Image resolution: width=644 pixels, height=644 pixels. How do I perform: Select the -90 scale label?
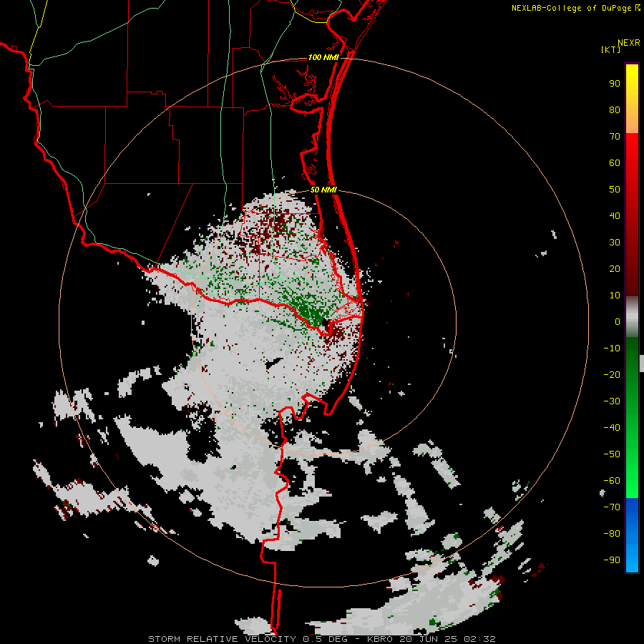612,560
